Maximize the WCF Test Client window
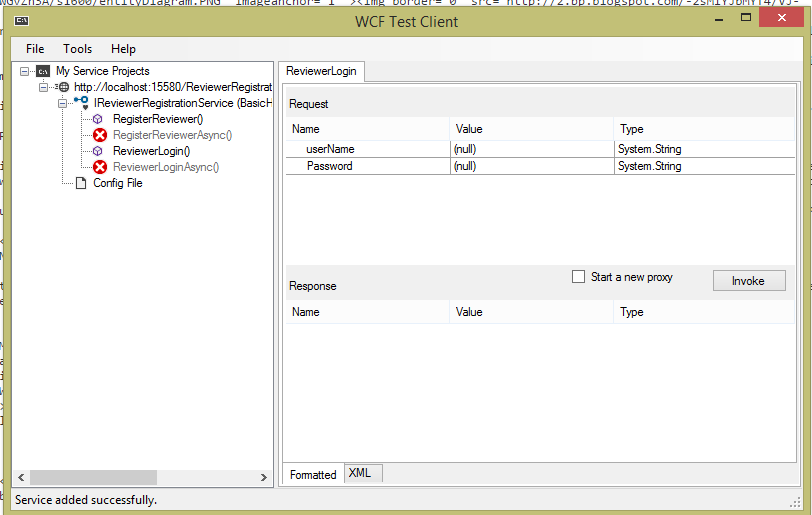Image resolution: width=812 pixels, height=515 pixels. [x=746, y=18]
